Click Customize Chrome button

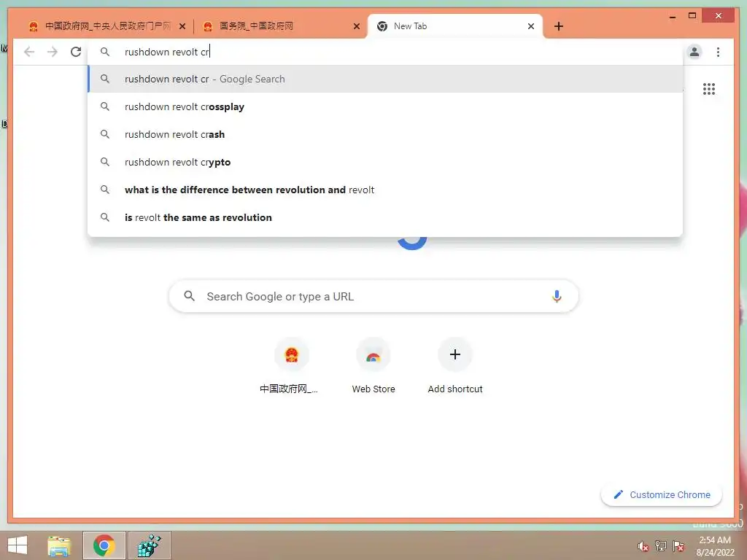pyautogui.click(x=662, y=495)
